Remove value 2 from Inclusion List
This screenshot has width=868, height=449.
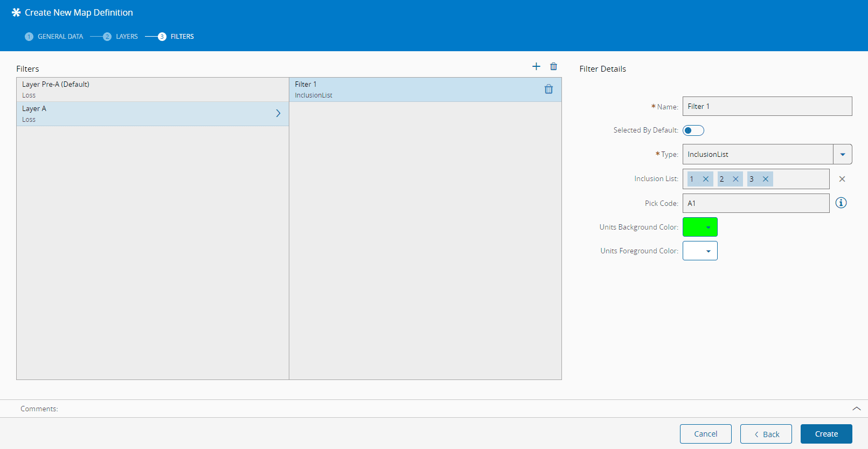click(x=735, y=179)
